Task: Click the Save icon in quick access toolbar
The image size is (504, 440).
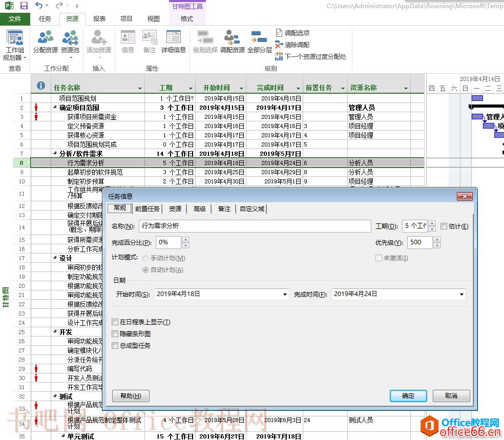Action: pyautogui.click(x=24, y=6)
